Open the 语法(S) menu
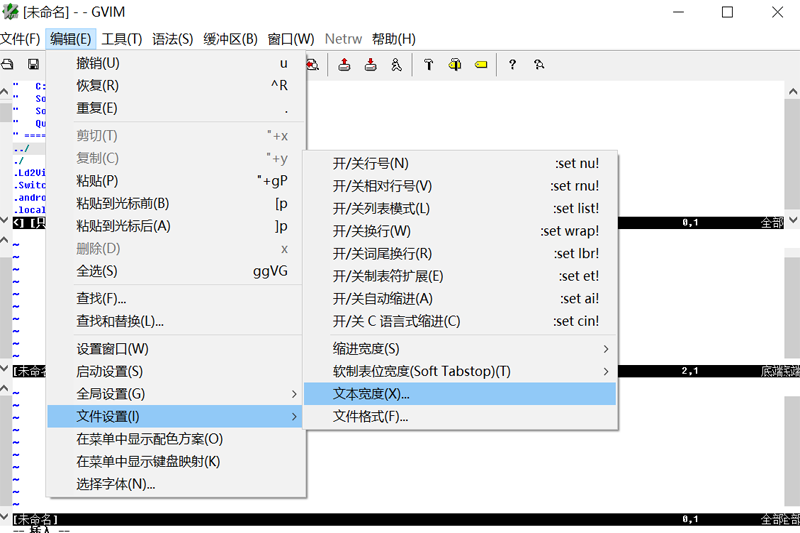 pos(172,39)
